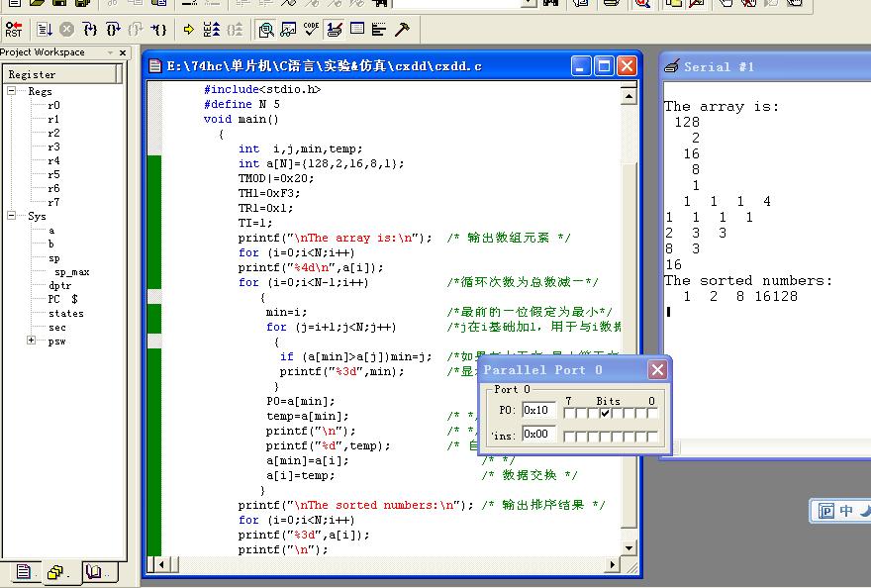Click the IME language bar 中 indicator
Viewport: 871px width, 588px height.
[x=846, y=510]
